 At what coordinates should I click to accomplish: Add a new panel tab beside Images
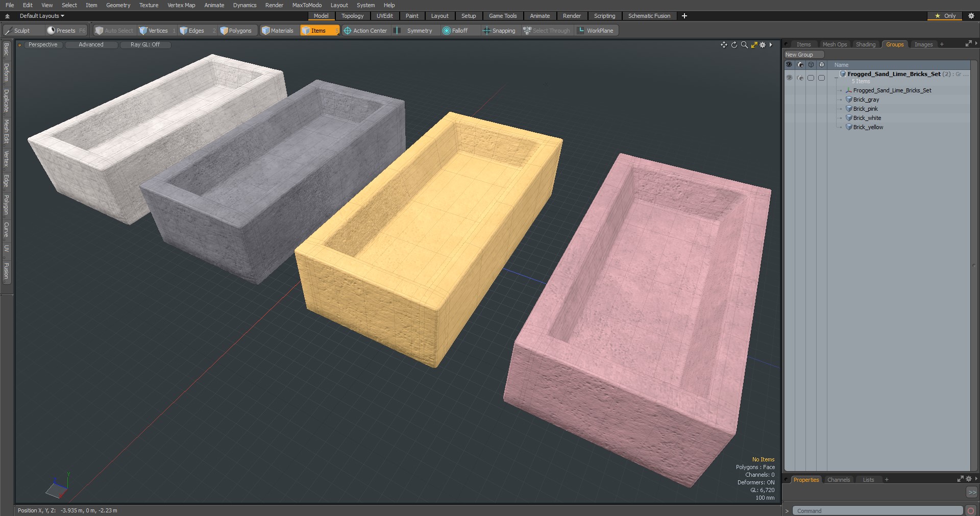[x=942, y=45]
